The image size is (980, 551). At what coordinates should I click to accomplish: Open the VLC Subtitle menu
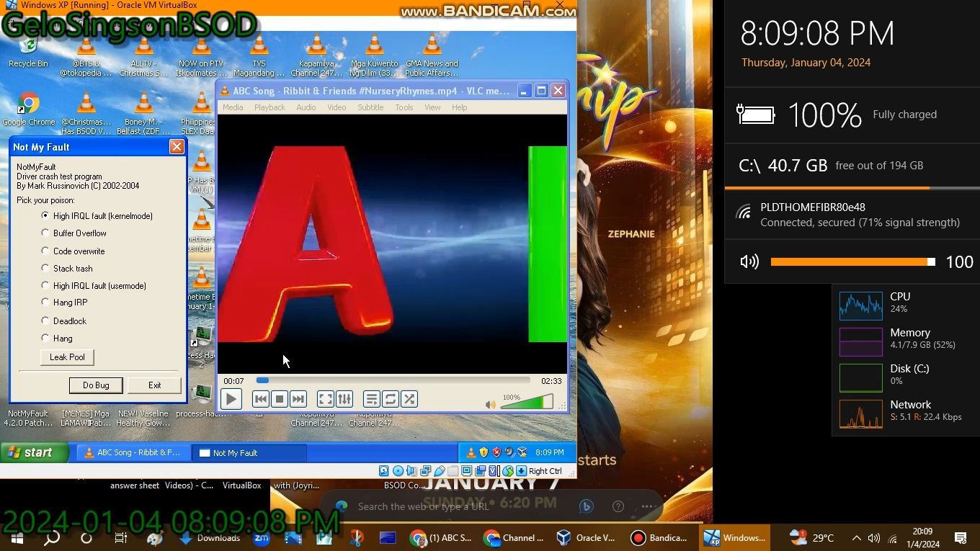coord(370,107)
